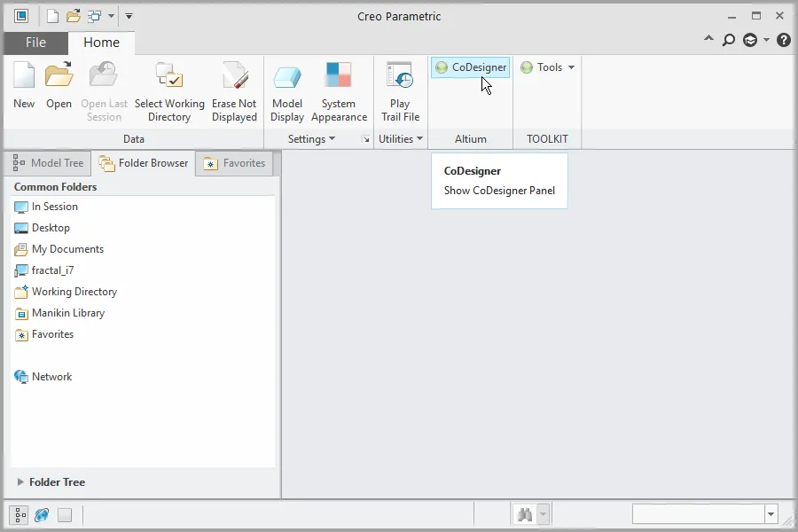
Task: Open the Working Directory folder
Action: coord(66,292)
